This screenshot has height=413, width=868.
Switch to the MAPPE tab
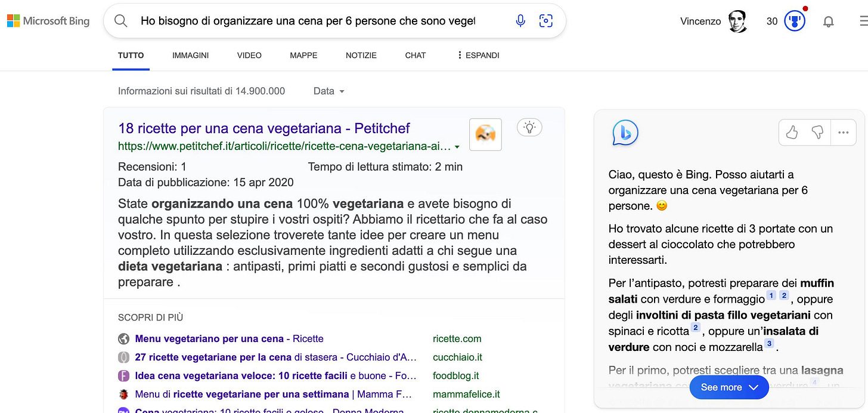tap(303, 56)
